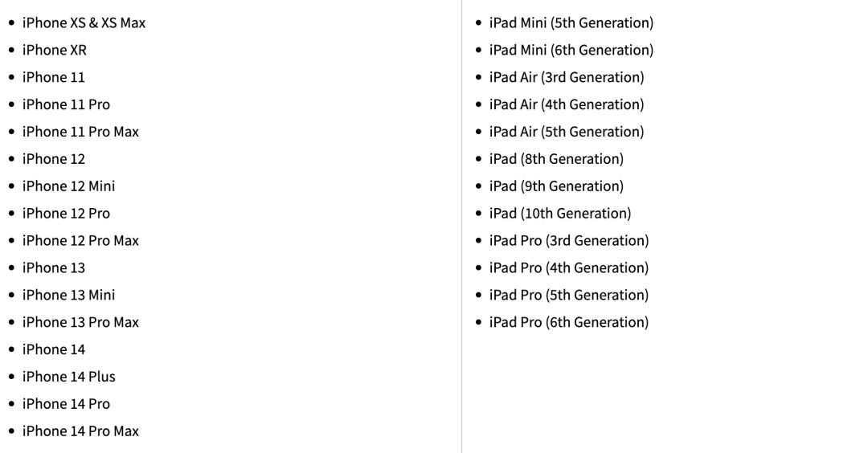Click iPad Air (5th Generation) entry
868x453 pixels.
coord(566,132)
